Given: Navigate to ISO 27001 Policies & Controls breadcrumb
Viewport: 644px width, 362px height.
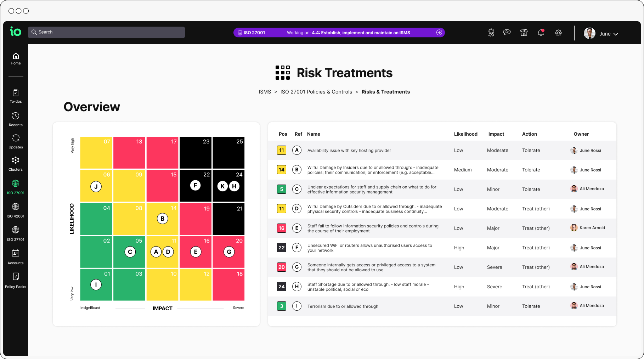Looking at the screenshot, I should (x=316, y=92).
